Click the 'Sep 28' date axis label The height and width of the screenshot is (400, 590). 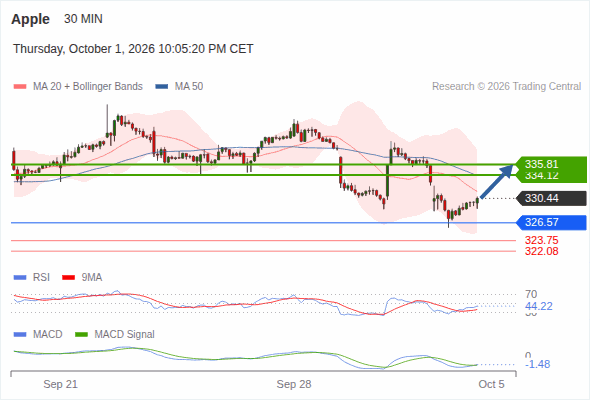(x=294, y=384)
